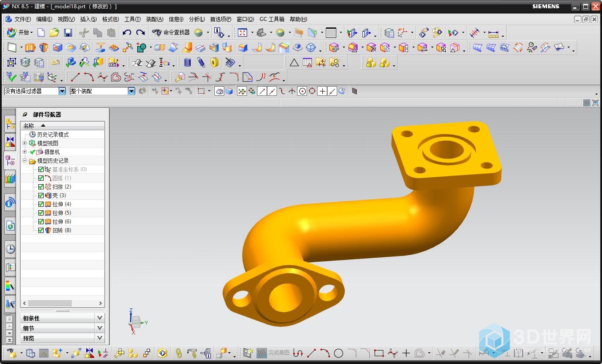Viewport: 602px width, 364px height.
Task: Click the 名称 column header
Action: pyautogui.click(x=62, y=125)
